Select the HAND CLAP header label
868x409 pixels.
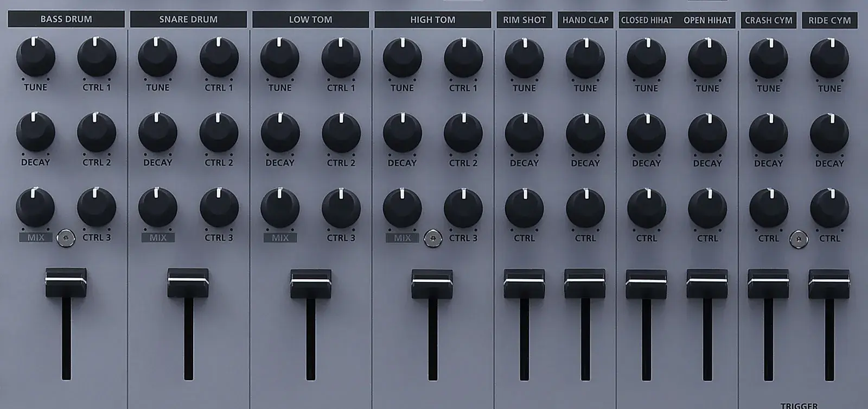[585, 20]
